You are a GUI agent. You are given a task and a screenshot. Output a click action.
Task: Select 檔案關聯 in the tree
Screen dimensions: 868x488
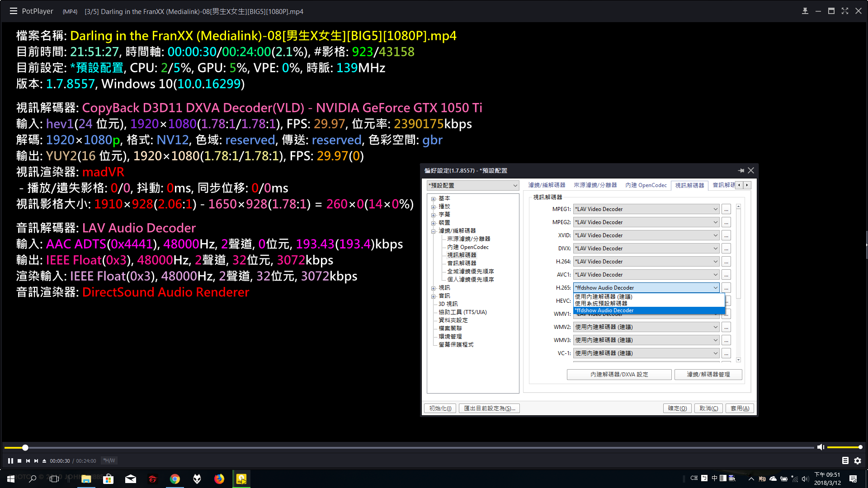point(450,328)
